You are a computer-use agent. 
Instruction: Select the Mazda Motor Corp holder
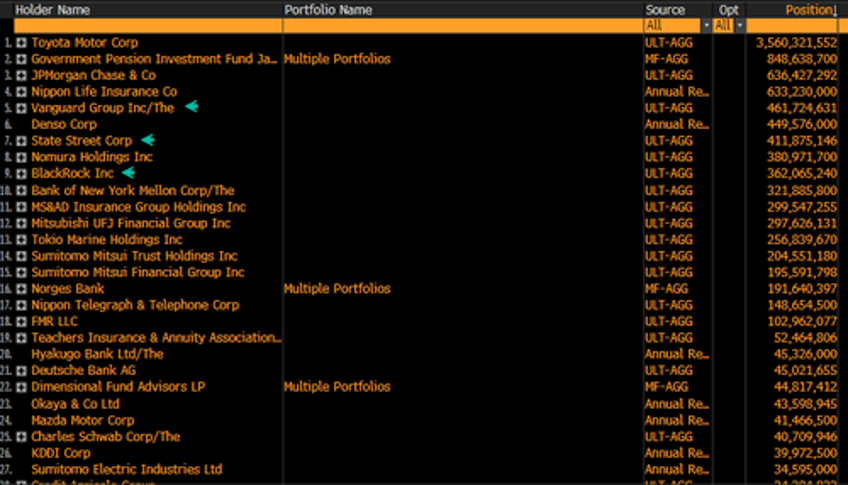[83, 421]
